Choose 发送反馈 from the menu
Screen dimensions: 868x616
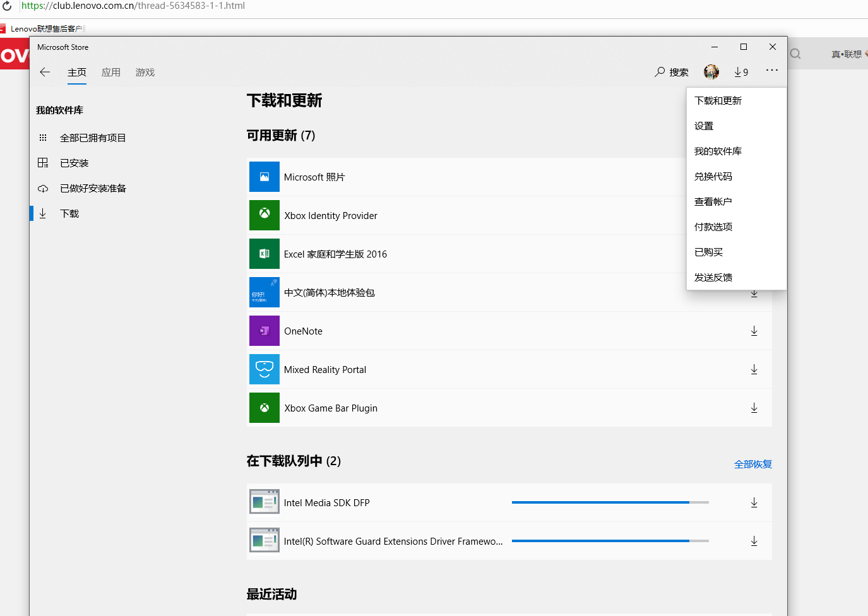(x=737, y=277)
